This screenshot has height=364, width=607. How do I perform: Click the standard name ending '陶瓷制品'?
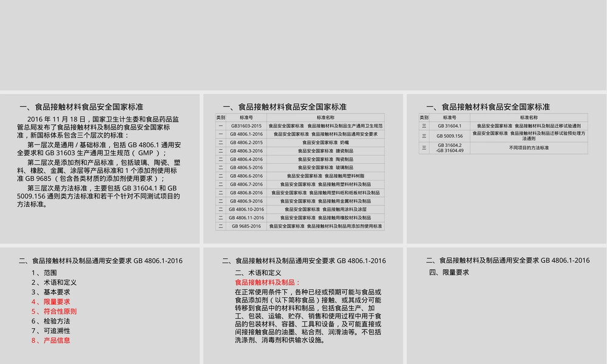click(325, 160)
